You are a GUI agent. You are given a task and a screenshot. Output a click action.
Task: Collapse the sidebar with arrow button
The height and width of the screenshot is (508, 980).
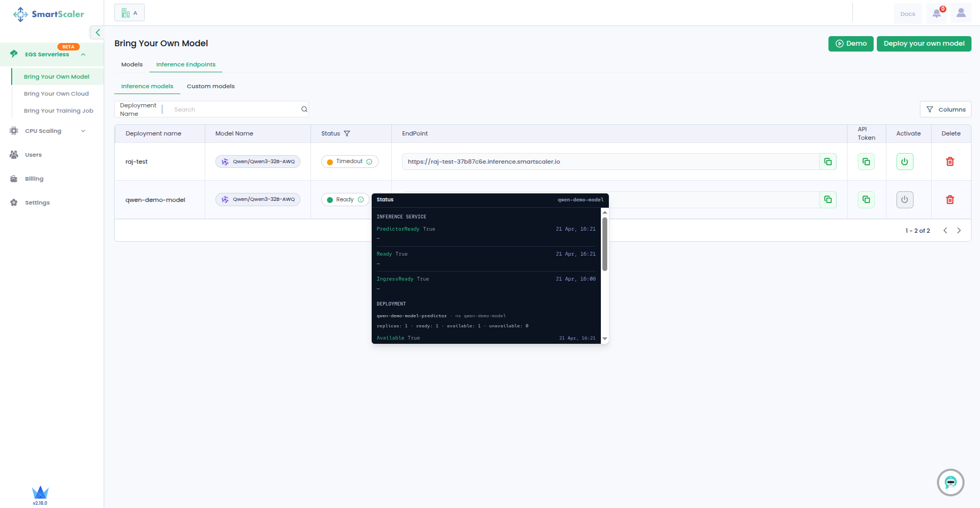pos(97,32)
